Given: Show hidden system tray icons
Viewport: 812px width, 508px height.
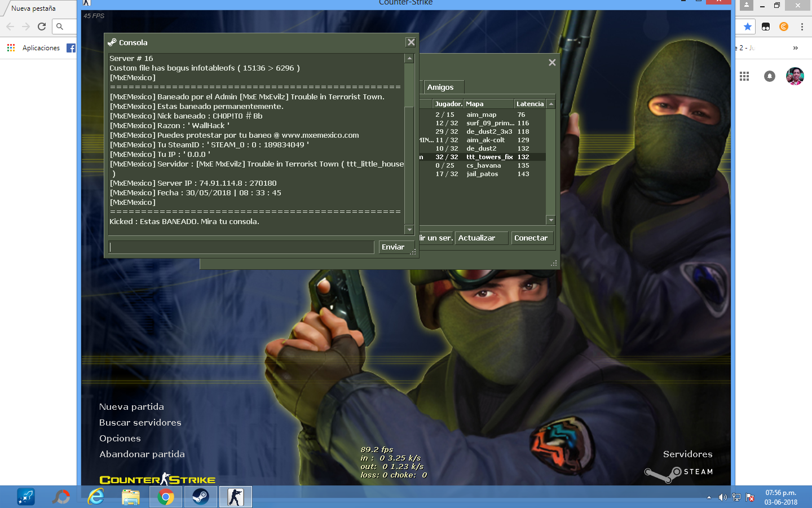Looking at the screenshot, I should click(x=709, y=497).
